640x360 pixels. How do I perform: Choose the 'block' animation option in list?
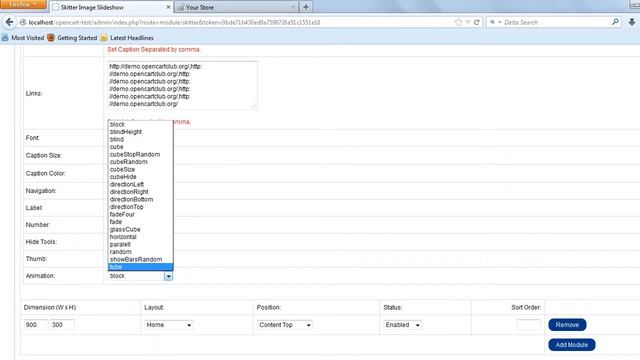click(140, 124)
